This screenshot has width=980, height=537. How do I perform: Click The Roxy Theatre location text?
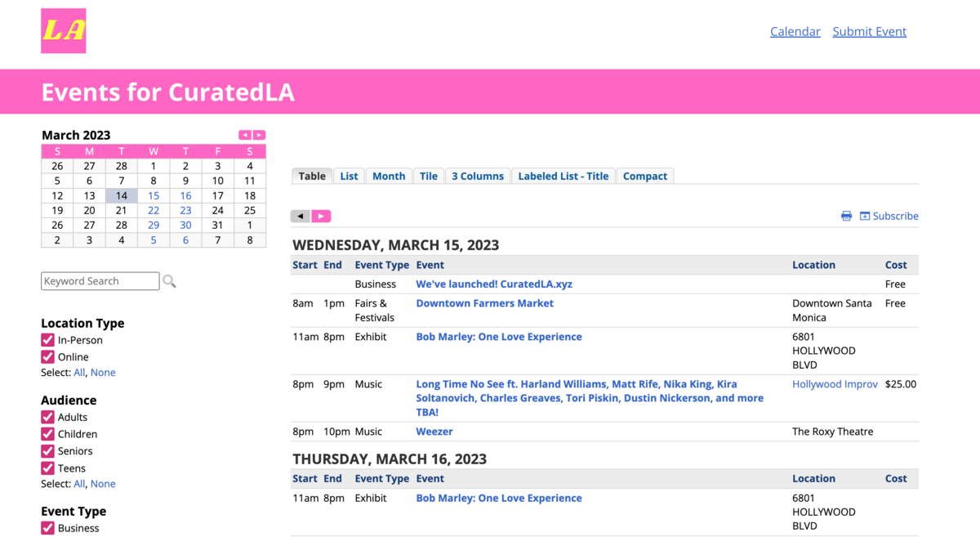(x=832, y=432)
